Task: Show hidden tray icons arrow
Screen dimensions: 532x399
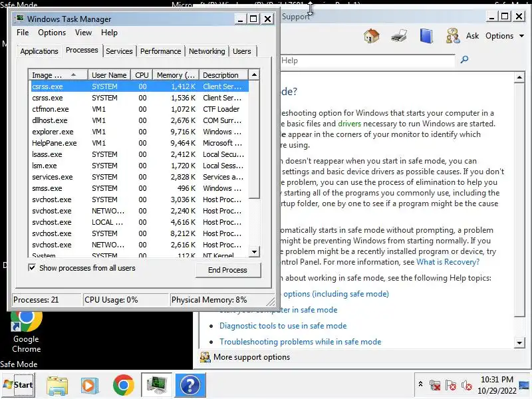Action: tap(420, 384)
